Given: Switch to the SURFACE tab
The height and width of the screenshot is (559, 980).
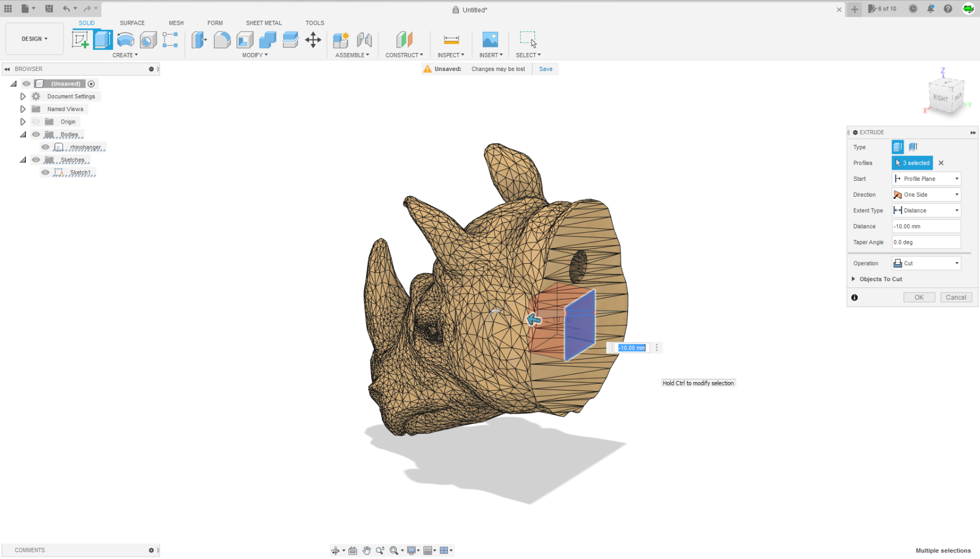Looking at the screenshot, I should 132,23.
